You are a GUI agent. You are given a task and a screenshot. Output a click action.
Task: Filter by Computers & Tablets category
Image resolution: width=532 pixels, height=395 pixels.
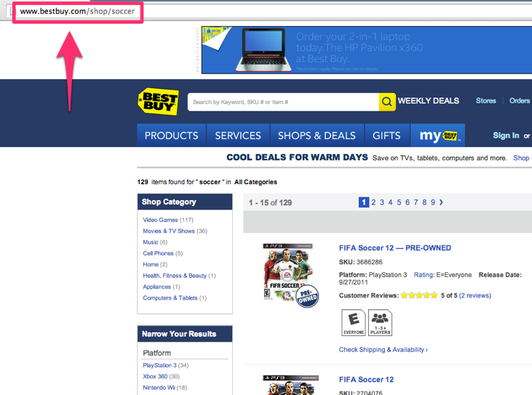point(170,298)
